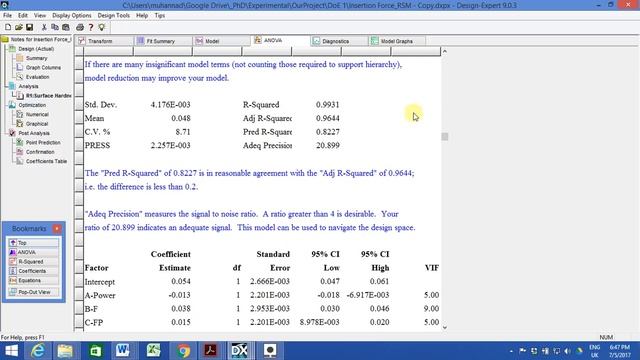Jump to R-Squared bookmark
The image size is (640, 360).
(33, 262)
